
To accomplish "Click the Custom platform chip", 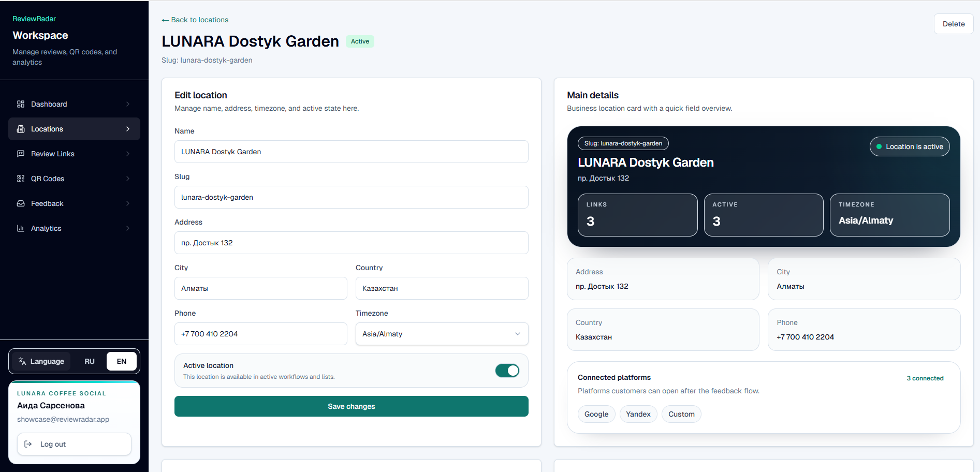I will tap(681, 414).
